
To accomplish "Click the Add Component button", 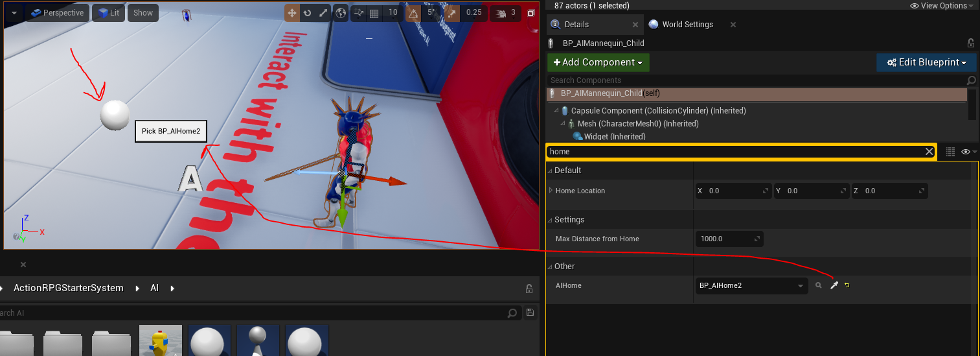I will coord(598,62).
